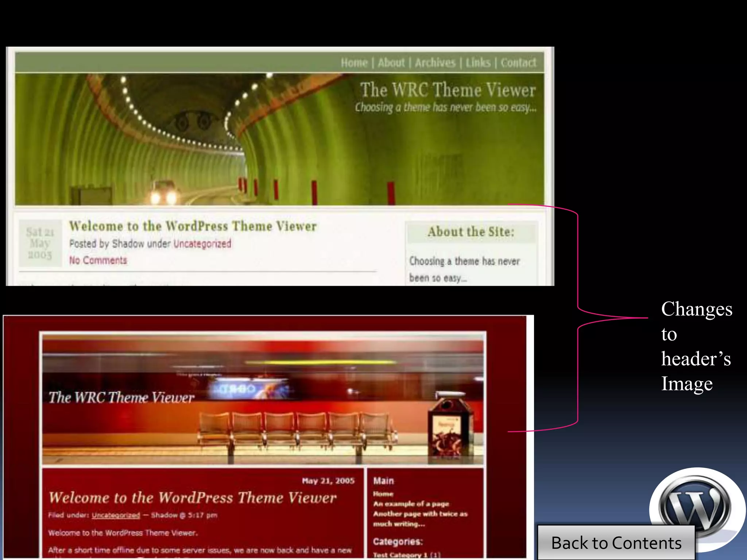The width and height of the screenshot is (747, 560).
Task: Open the Home link in green theme nav
Action: [354, 63]
